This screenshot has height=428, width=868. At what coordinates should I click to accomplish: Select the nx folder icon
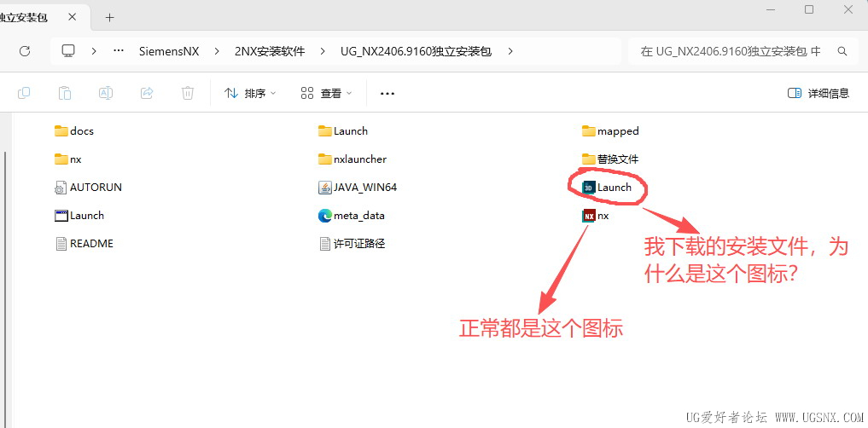(x=61, y=159)
